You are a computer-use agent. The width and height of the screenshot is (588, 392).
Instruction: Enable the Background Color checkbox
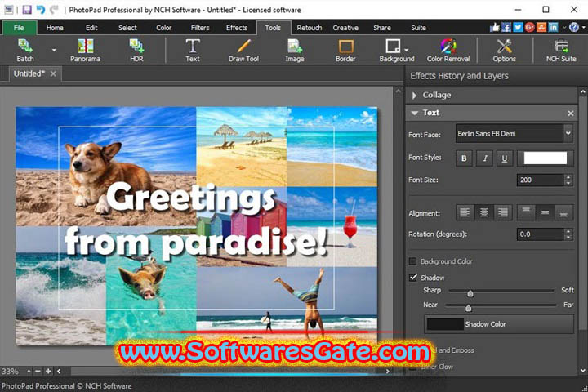pos(413,261)
